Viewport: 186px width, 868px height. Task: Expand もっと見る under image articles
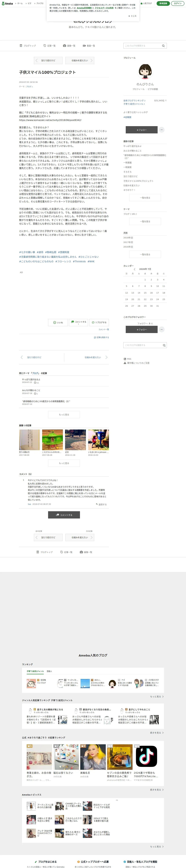click(x=64, y=463)
